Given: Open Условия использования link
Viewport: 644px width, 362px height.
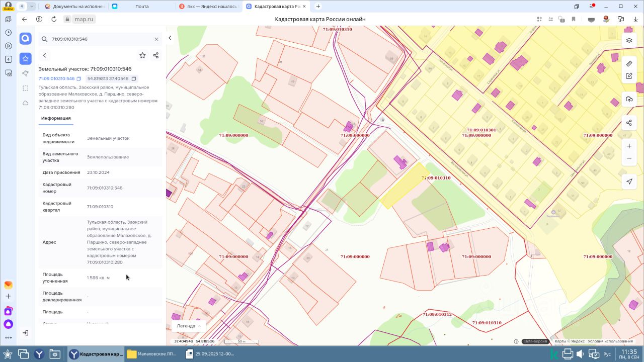Looking at the screenshot, I should point(610,341).
